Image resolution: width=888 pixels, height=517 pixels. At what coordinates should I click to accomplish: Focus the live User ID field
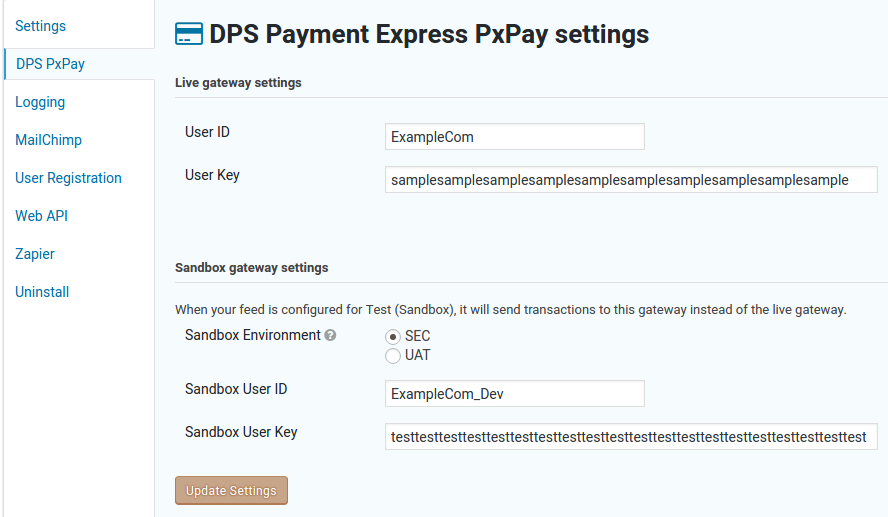click(515, 136)
